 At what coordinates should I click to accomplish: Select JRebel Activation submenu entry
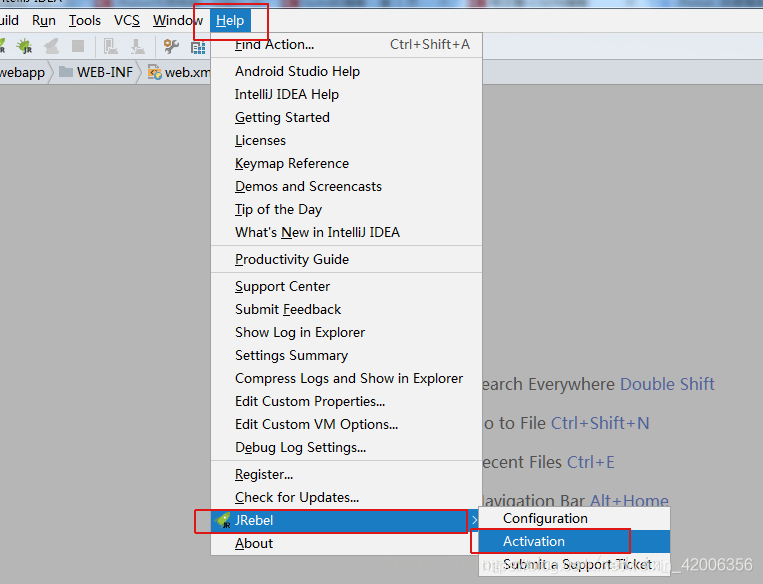click(x=575, y=542)
